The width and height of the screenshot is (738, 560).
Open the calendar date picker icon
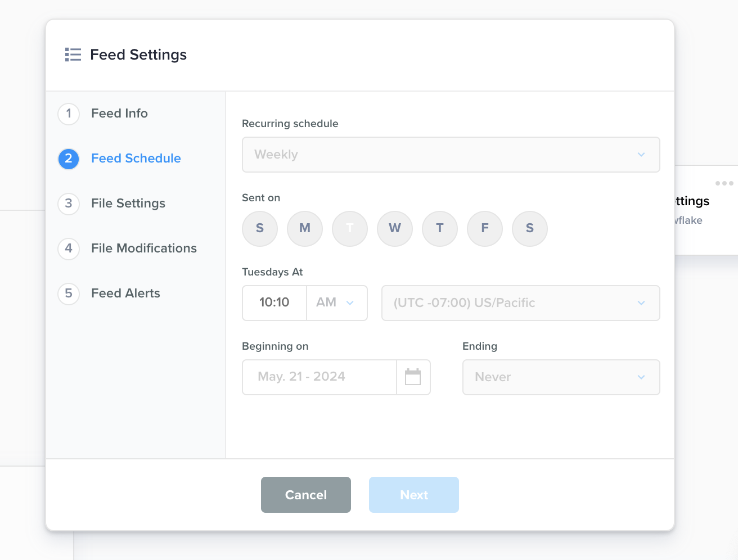click(x=413, y=377)
